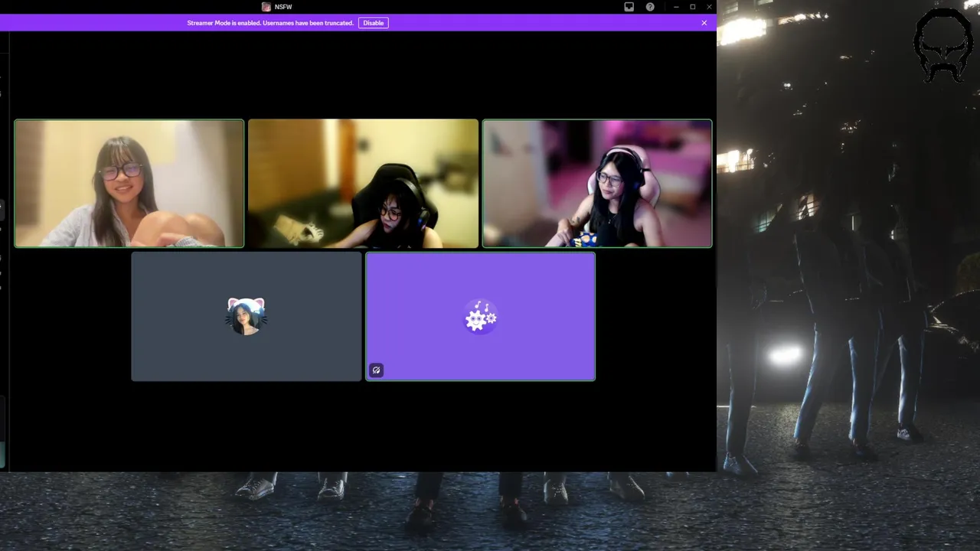Open the Discord inbox icon

(629, 7)
